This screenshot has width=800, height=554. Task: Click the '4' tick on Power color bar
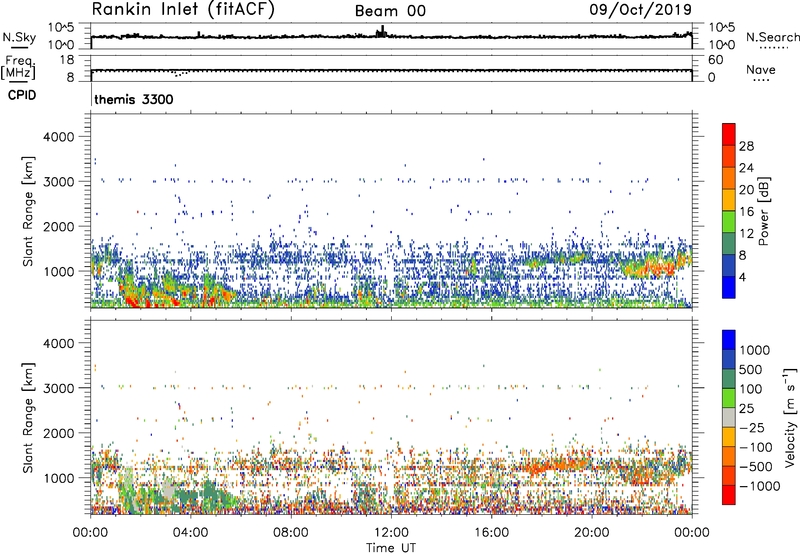point(743,277)
